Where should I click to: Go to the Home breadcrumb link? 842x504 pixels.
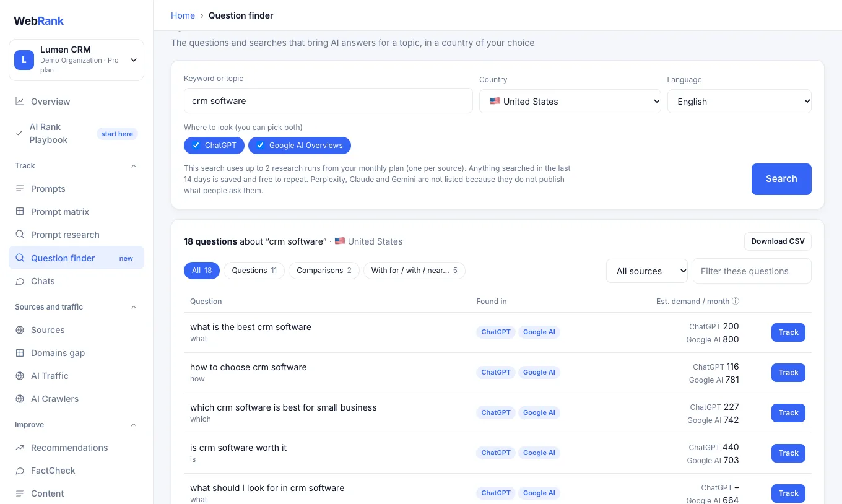coord(183,15)
